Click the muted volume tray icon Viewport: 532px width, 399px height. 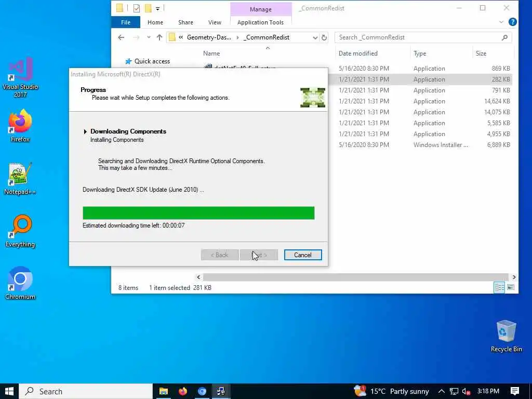click(466, 391)
